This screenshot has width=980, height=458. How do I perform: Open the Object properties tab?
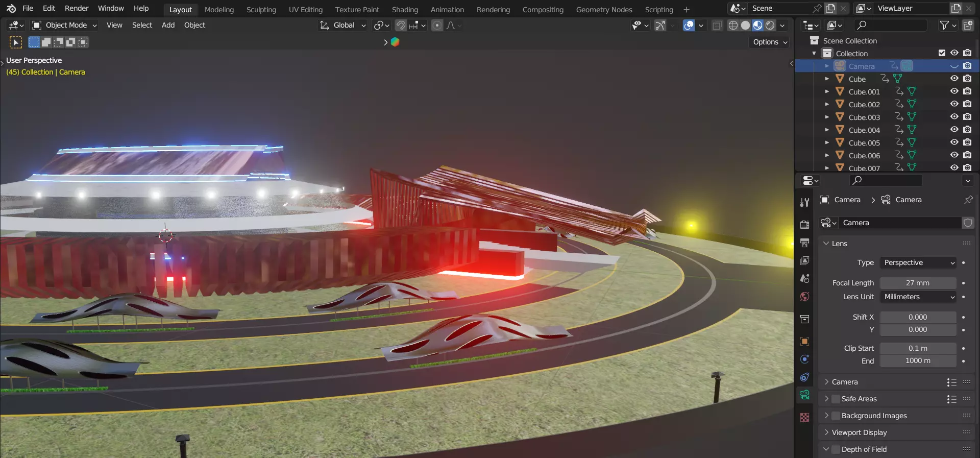pyautogui.click(x=805, y=341)
